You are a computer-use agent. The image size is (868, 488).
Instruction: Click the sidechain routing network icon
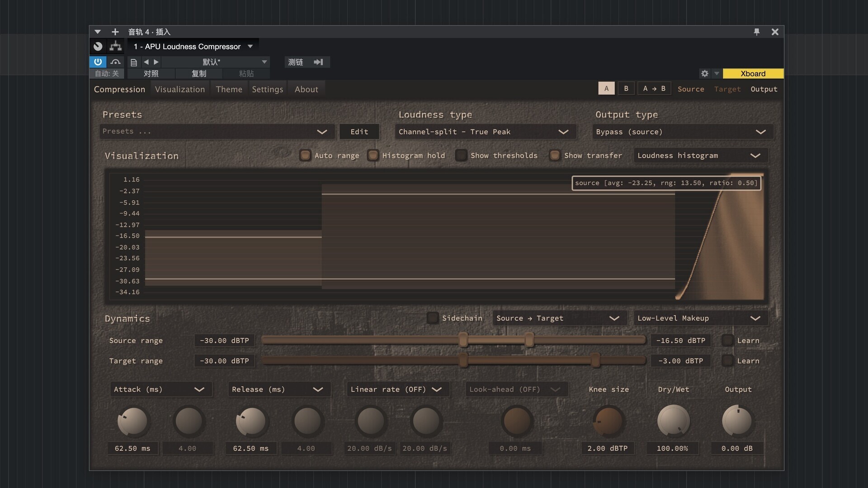click(115, 46)
